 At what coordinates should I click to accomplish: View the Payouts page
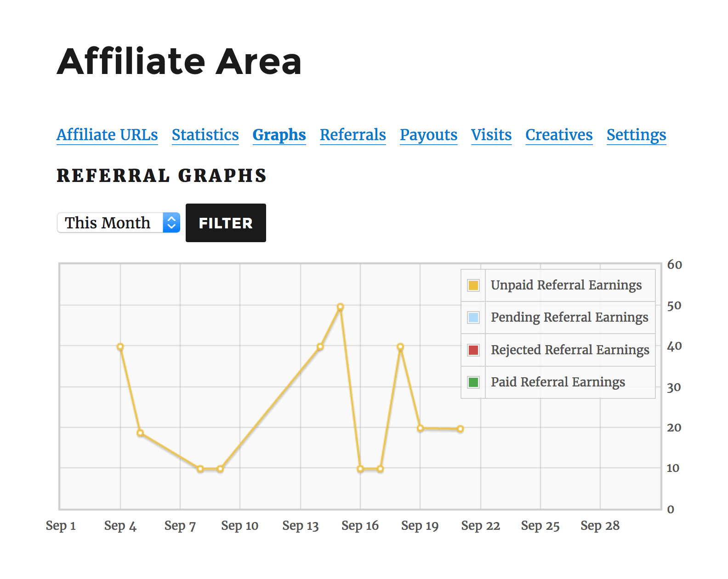(x=428, y=135)
